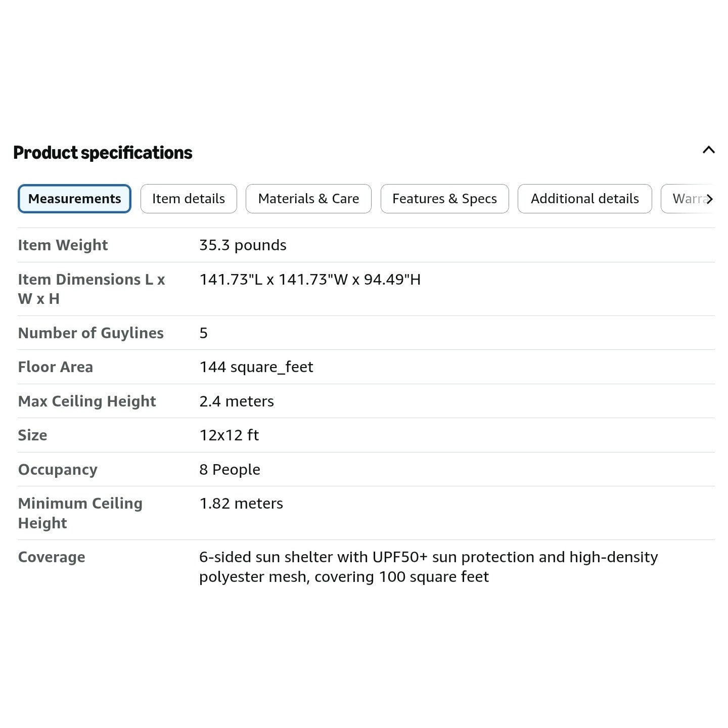Collapse the Product specifications section chevron

click(708, 150)
